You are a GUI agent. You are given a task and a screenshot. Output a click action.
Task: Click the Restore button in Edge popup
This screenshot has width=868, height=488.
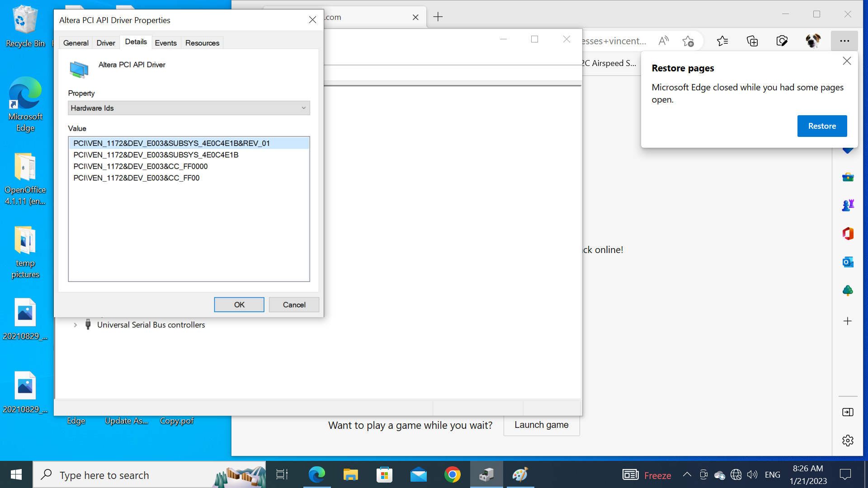[821, 126]
